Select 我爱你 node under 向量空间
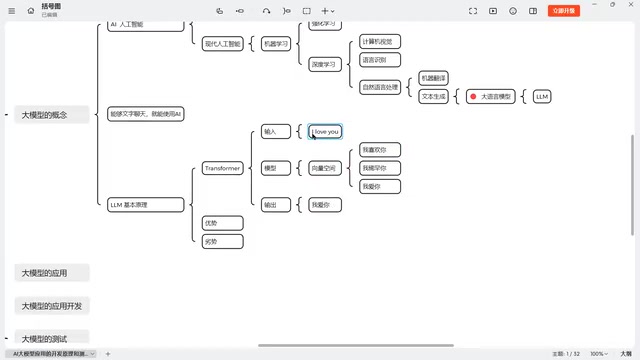The width and height of the screenshot is (640, 360). [380, 187]
